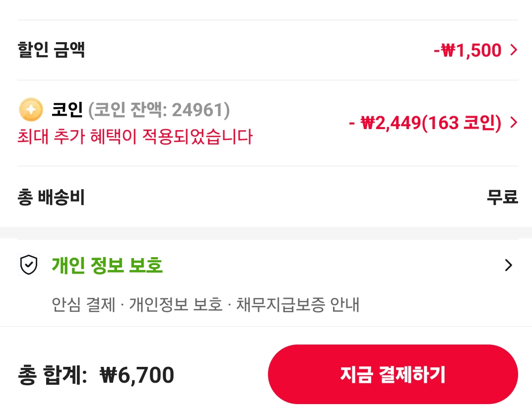Image resolution: width=532 pixels, height=418 pixels.
Task: Tap the privacy shield checkmark icon
Action: 29,266
